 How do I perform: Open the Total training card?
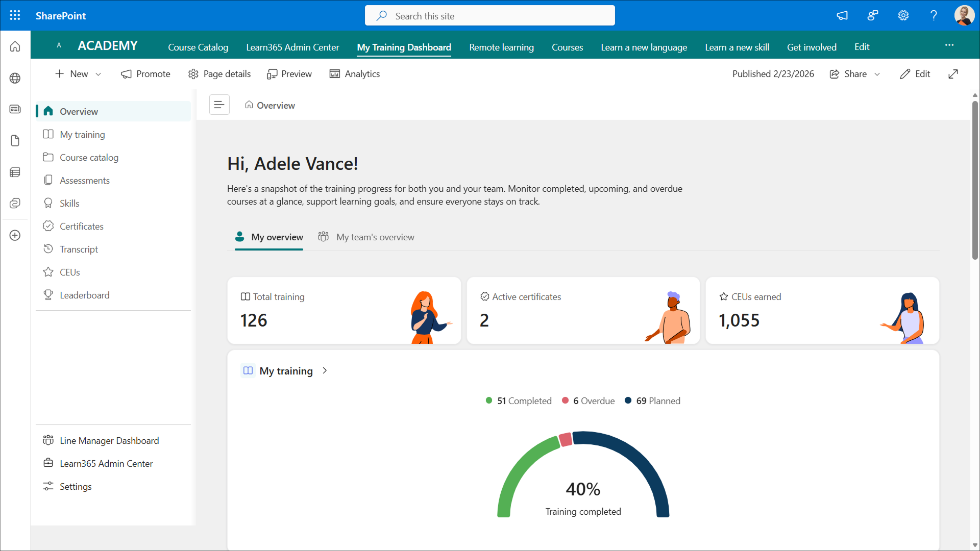[344, 311]
